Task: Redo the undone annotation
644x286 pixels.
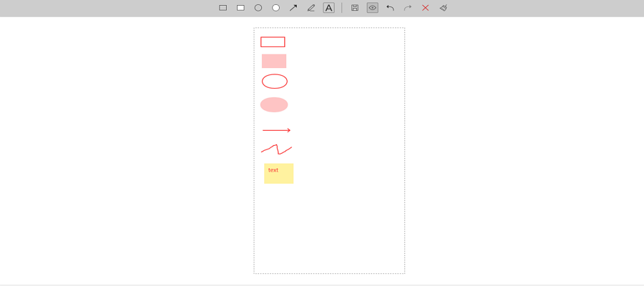Action: (x=408, y=8)
